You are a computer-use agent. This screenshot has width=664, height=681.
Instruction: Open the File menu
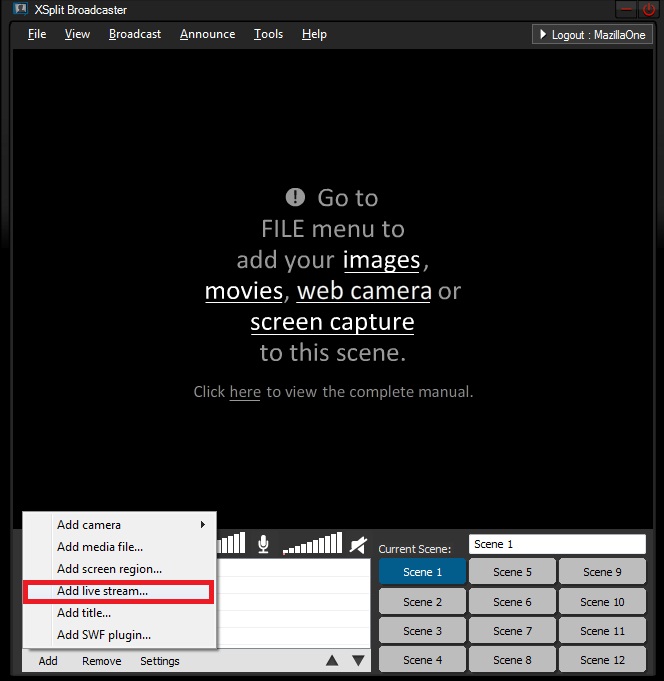(x=37, y=34)
